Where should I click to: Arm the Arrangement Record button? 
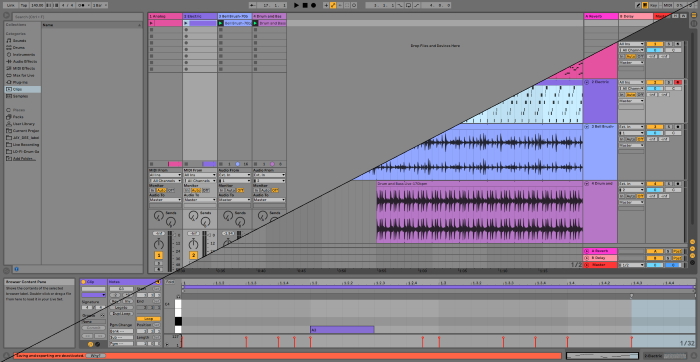pos(313,5)
